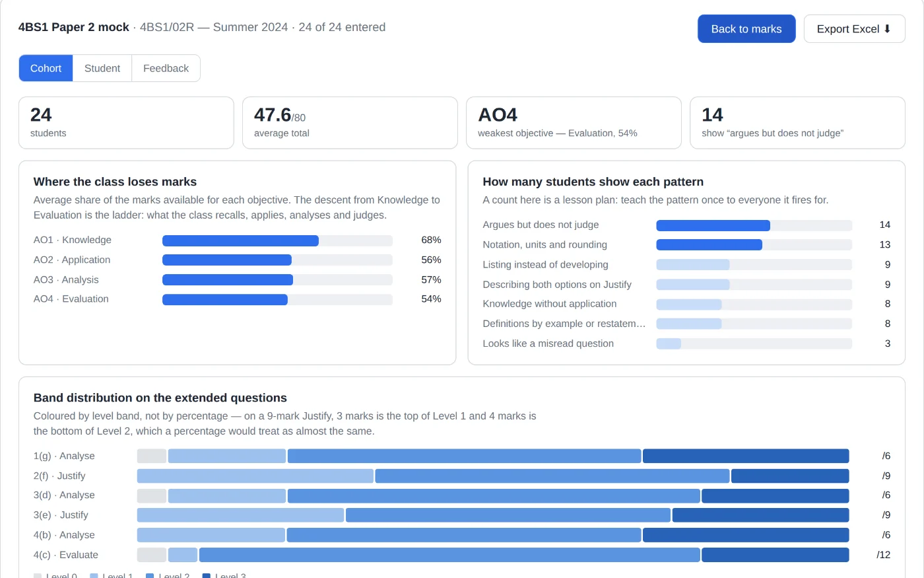Click the AO4 weakest objective card
Viewport: 924px width, 578px height.
click(574, 123)
